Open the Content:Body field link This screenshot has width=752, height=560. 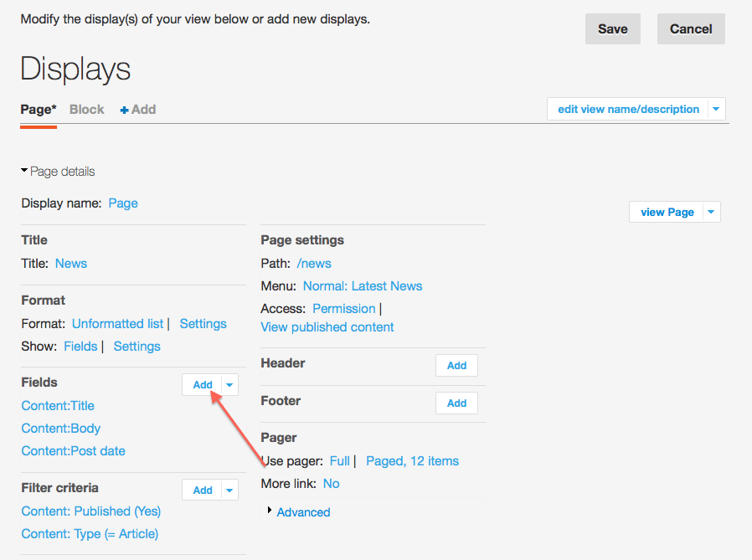pos(61,428)
